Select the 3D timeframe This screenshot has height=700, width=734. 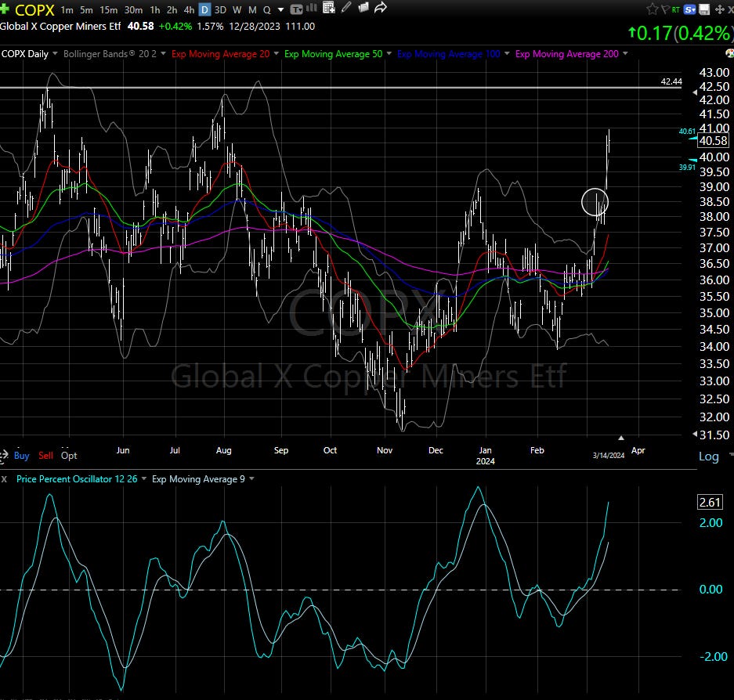[220, 10]
